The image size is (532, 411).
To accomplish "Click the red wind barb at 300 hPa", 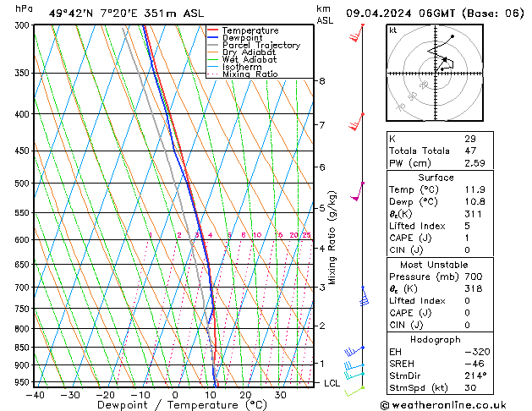I will coord(358,34).
